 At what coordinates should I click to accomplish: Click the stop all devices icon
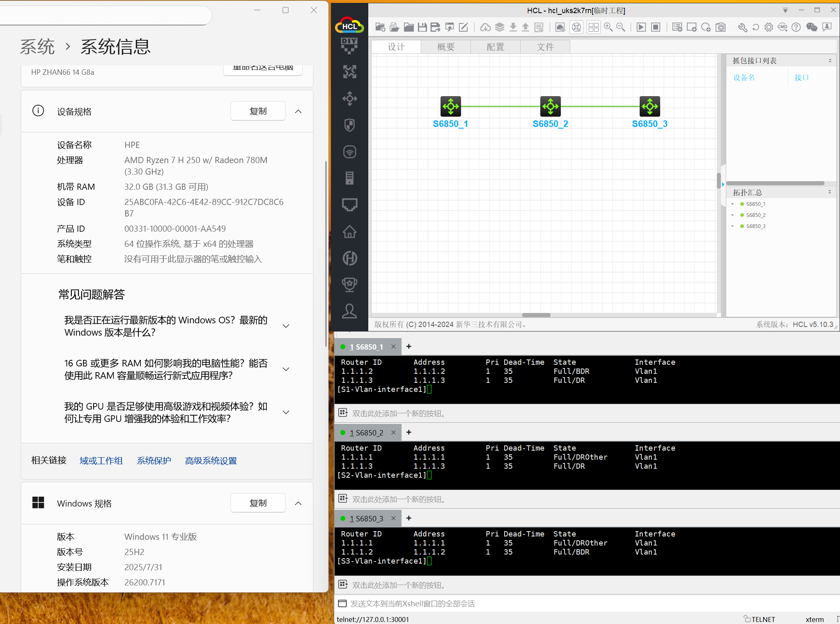coord(656,28)
